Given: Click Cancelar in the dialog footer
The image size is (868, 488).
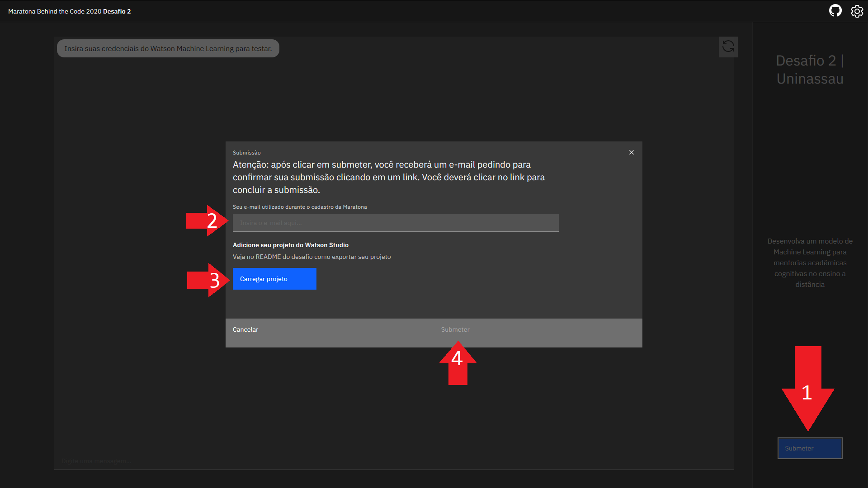Looking at the screenshot, I should pyautogui.click(x=245, y=329).
